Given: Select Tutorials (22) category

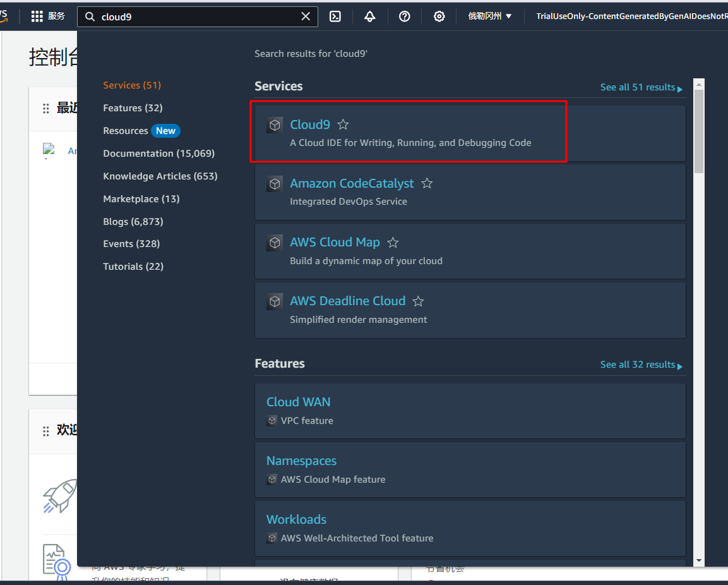Looking at the screenshot, I should pos(133,266).
